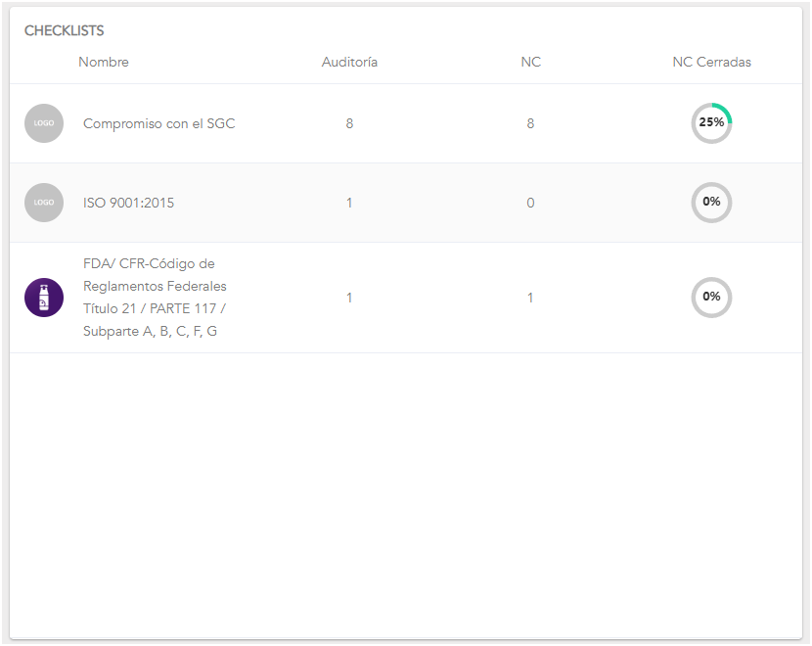Image resolution: width=812 pixels, height=646 pixels.
Task: Open the ISO 9001:2015 checklist
Action: point(128,203)
